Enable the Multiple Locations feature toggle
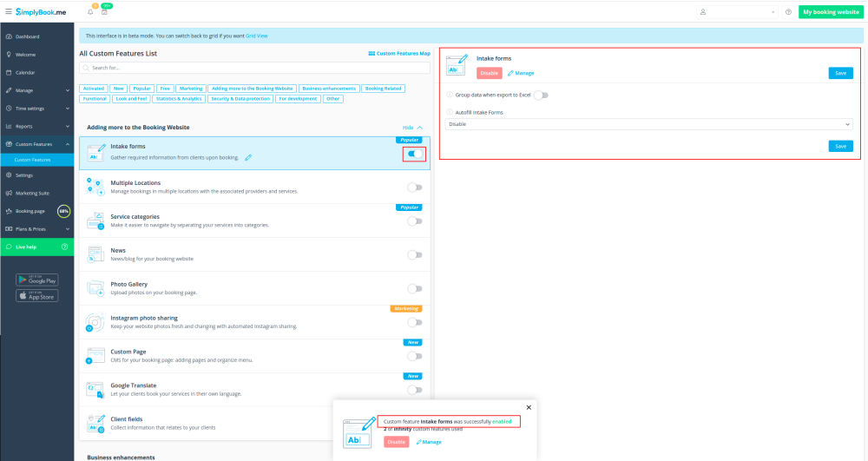 [415, 188]
